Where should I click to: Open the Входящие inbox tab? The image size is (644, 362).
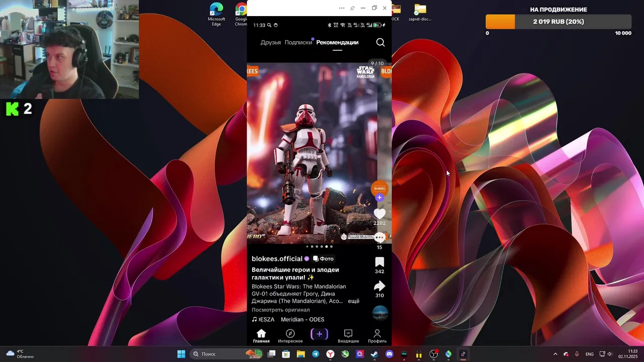point(348,336)
